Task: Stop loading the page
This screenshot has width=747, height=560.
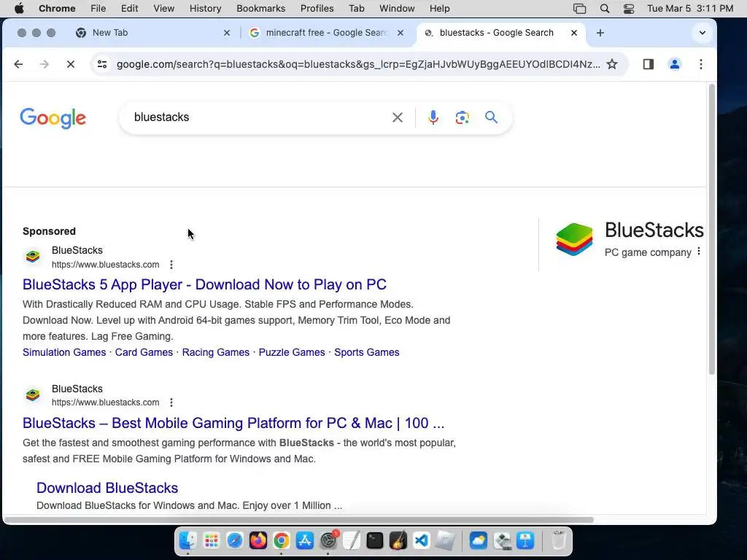Action: point(71,64)
